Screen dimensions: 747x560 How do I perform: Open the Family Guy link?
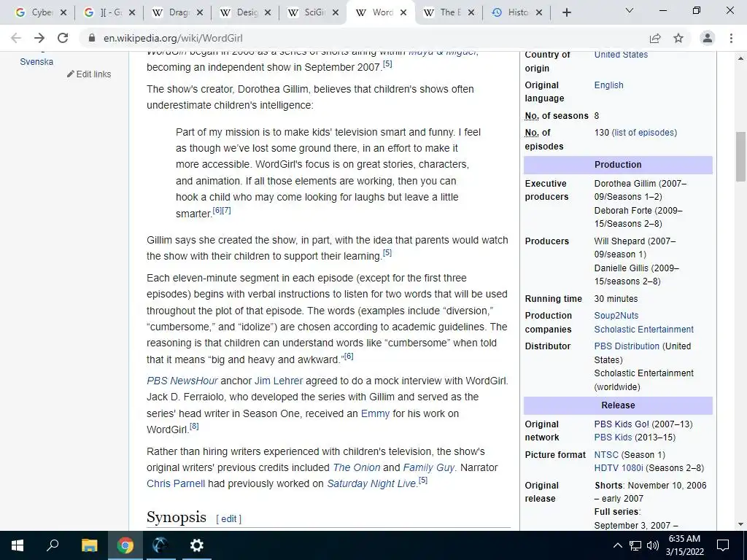click(x=429, y=467)
